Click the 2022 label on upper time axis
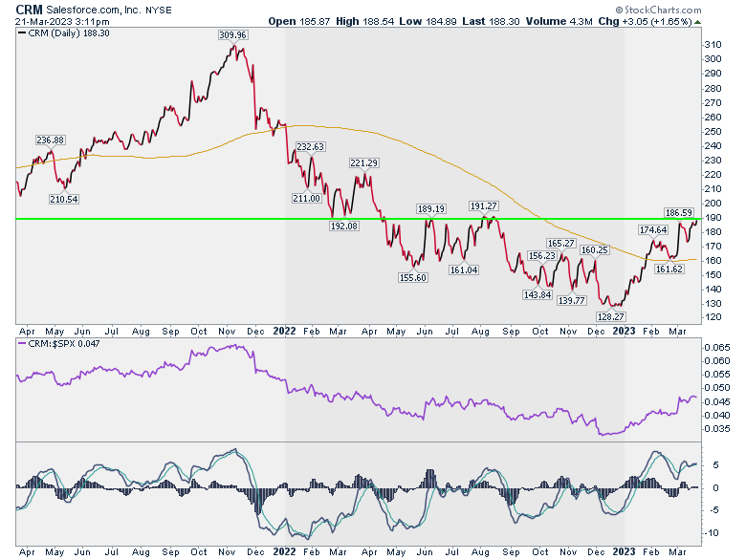Screen dimensions: 746x560 (x=284, y=331)
